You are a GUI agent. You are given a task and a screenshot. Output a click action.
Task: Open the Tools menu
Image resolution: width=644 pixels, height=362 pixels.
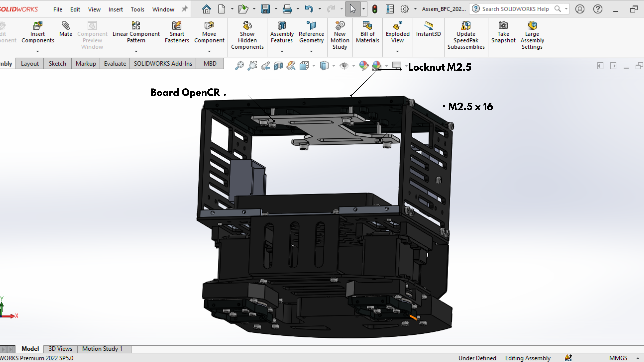point(137,10)
